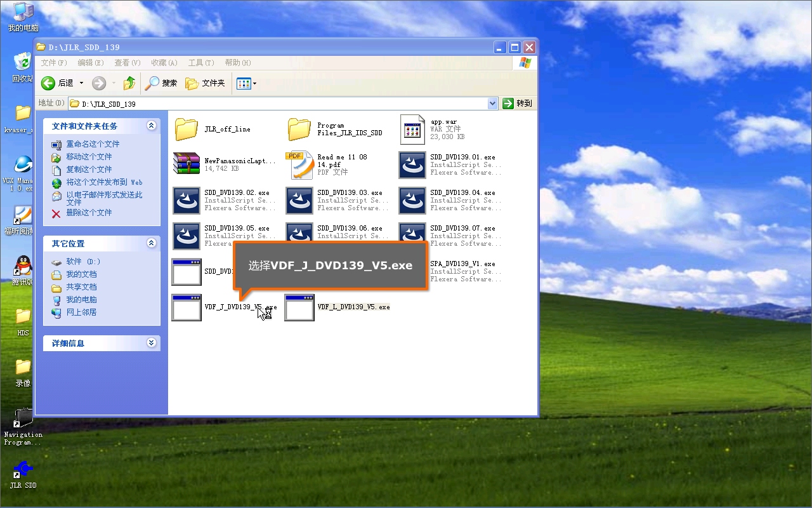The height and width of the screenshot is (508, 812).
Task: Select the NewPanasonicLapt archive icon
Action: click(x=187, y=164)
